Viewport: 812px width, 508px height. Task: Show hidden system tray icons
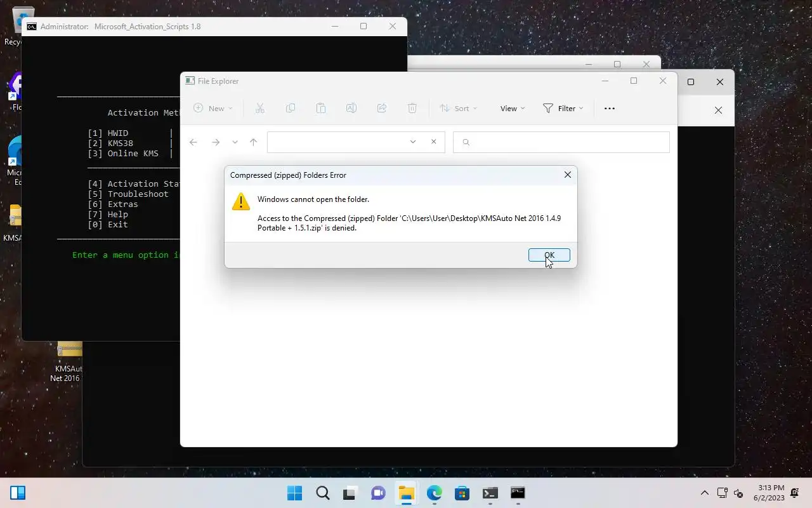click(704, 493)
